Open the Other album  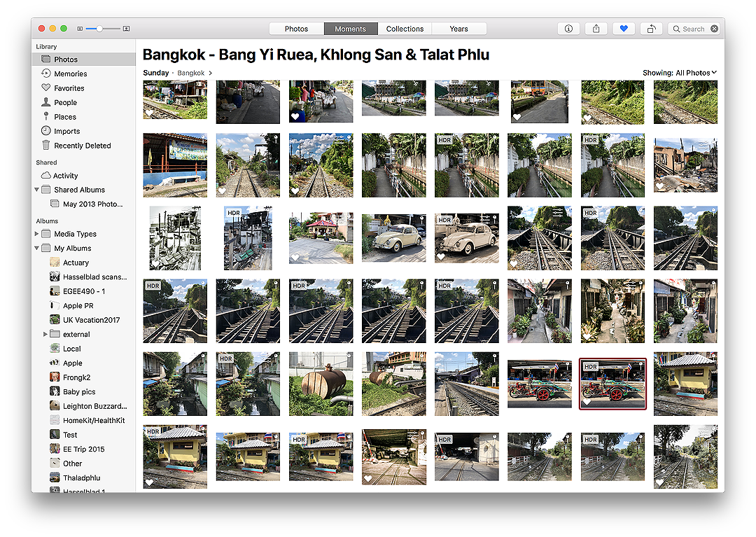pyautogui.click(x=84, y=463)
